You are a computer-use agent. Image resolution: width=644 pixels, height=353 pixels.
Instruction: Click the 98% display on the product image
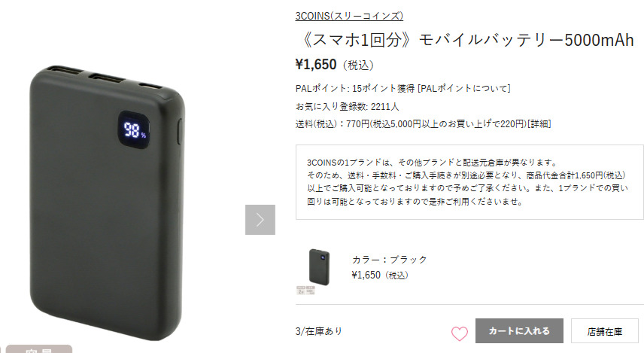pos(135,130)
